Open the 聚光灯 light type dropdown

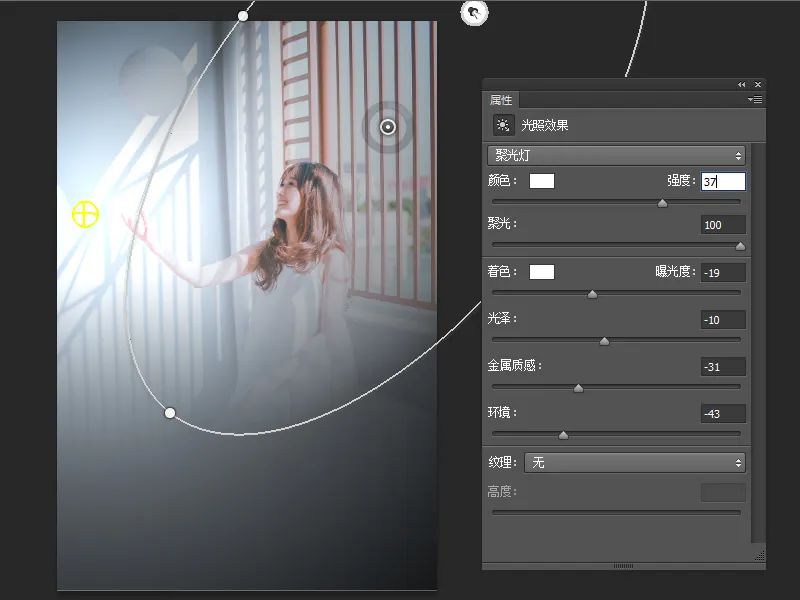click(x=616, y=156)
